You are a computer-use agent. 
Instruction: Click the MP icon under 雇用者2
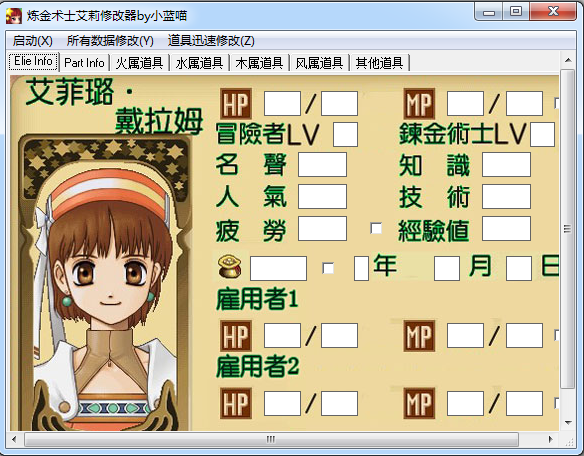pos(419,403)
